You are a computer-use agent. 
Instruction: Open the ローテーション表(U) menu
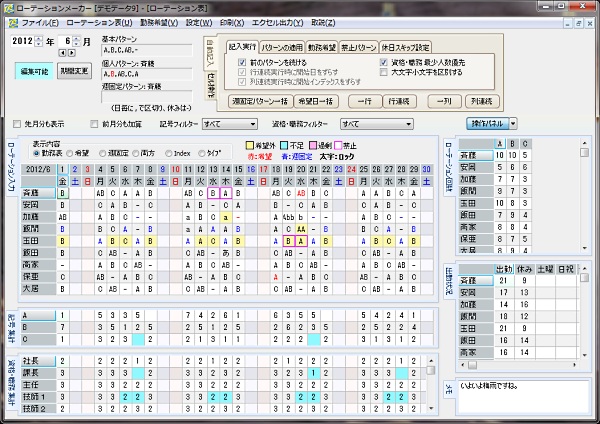pos(99,23)
